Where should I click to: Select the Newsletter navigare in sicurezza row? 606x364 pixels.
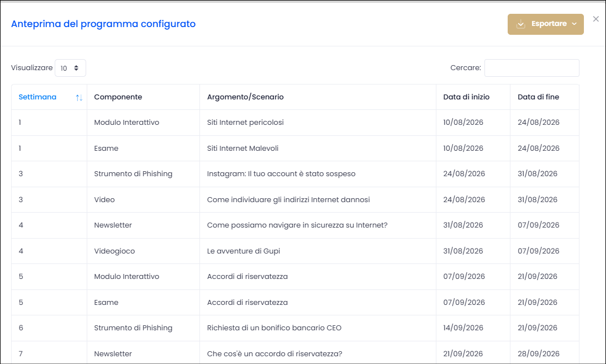296,225
